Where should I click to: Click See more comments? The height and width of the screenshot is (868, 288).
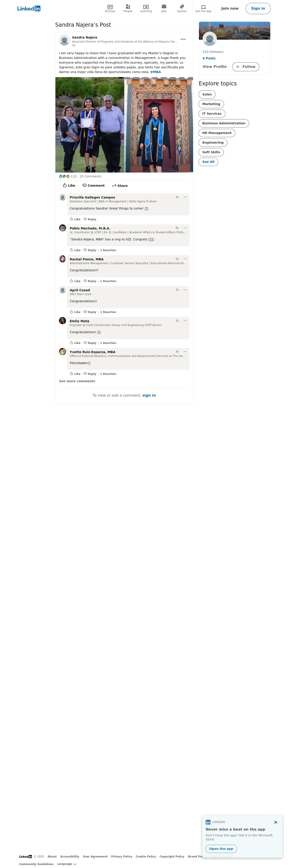(x=77, y=381)
